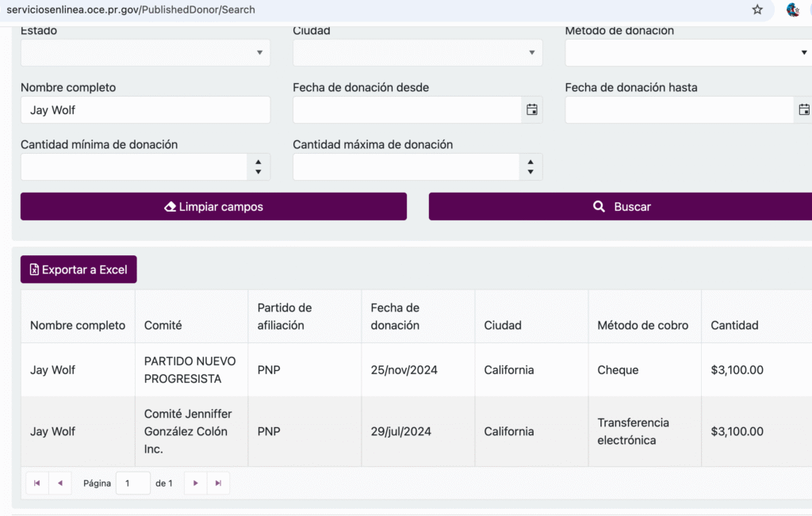Image resolution: width=812 pixels, height=516 pixels.
Task: Decrease Cantidad máxima de donación value
Action: 530,172
